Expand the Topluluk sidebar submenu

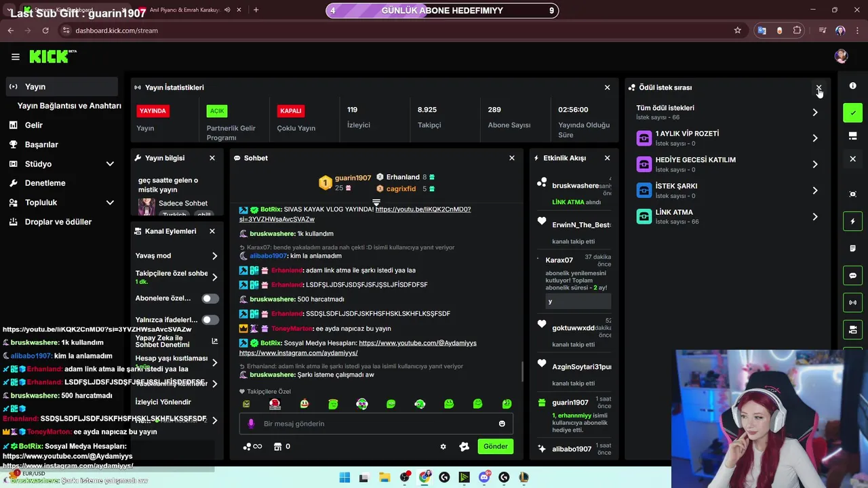[x=110, y=203]
